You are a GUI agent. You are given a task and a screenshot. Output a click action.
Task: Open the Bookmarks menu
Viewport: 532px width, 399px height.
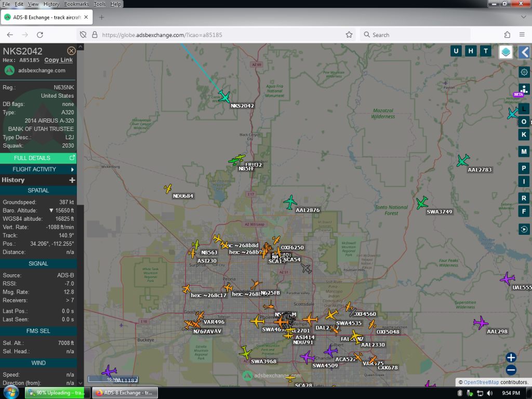(x=76, y=4)
